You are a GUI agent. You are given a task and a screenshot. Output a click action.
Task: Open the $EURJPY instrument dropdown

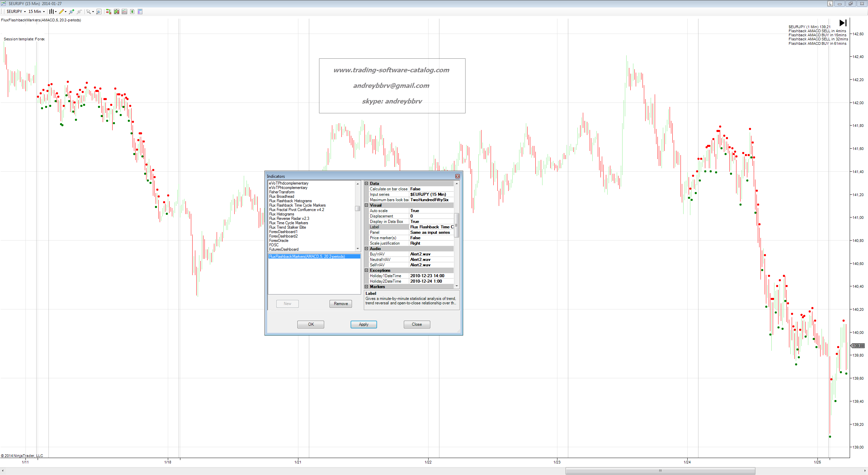click(x=16, y=12)
